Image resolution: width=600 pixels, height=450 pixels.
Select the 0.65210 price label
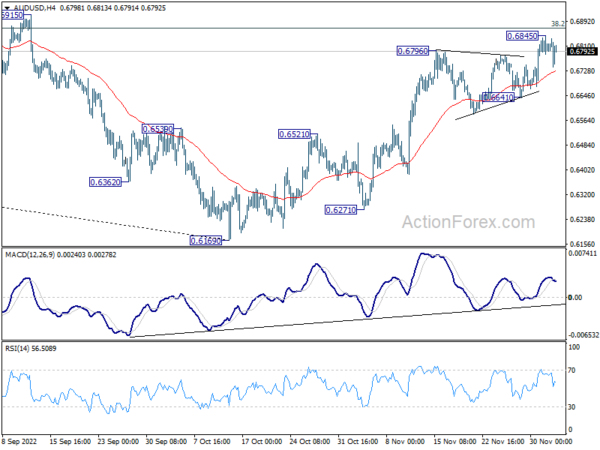[x=294, y=134]
